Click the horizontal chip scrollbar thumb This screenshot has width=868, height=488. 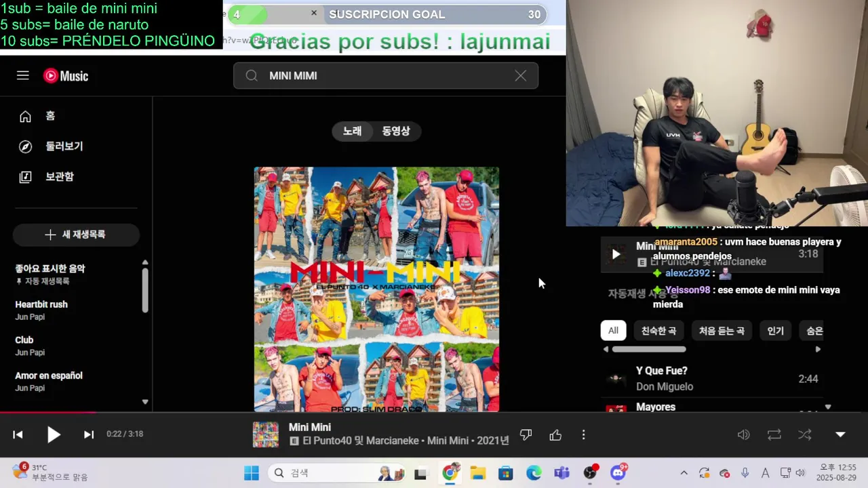[x=649, y=350]
